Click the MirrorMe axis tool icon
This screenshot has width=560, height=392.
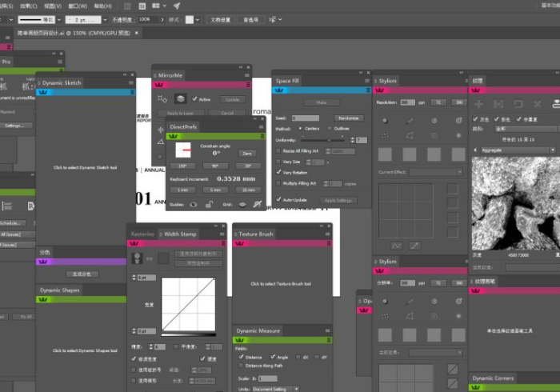pyautogui.click(x=163, y=99)
